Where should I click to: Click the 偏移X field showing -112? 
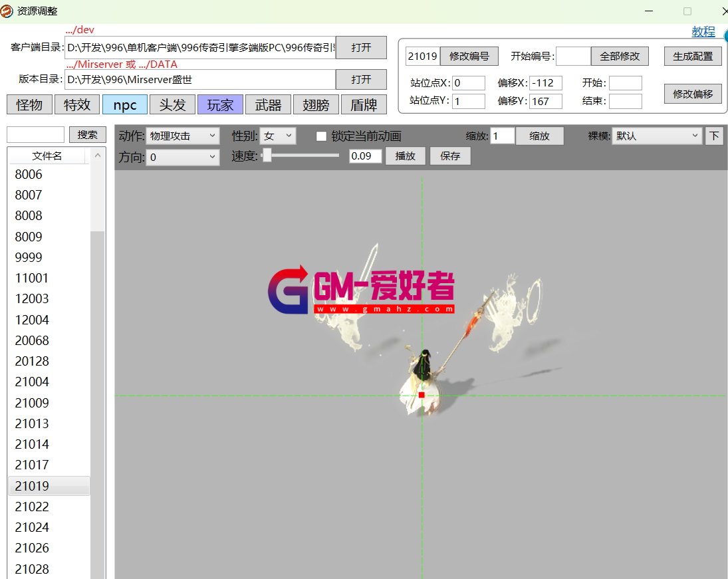(x=546, y=83)
